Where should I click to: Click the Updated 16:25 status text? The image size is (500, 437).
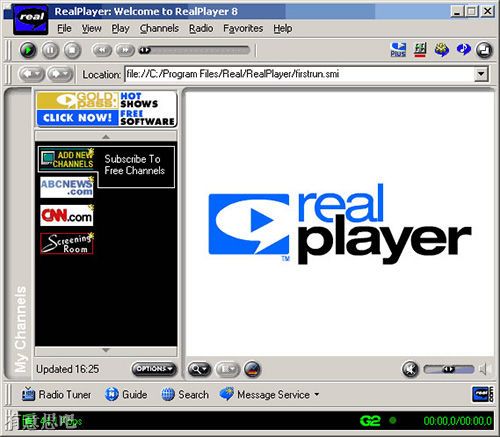(68, 369)
